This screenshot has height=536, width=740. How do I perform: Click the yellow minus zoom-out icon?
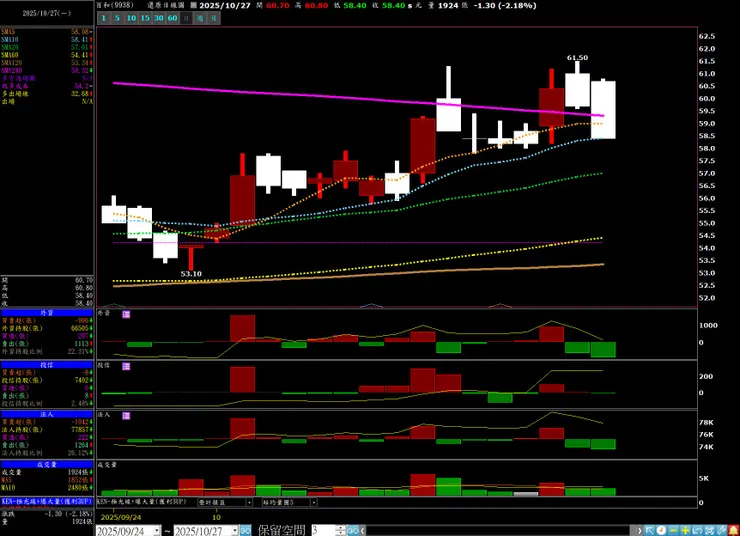point(673,530)
